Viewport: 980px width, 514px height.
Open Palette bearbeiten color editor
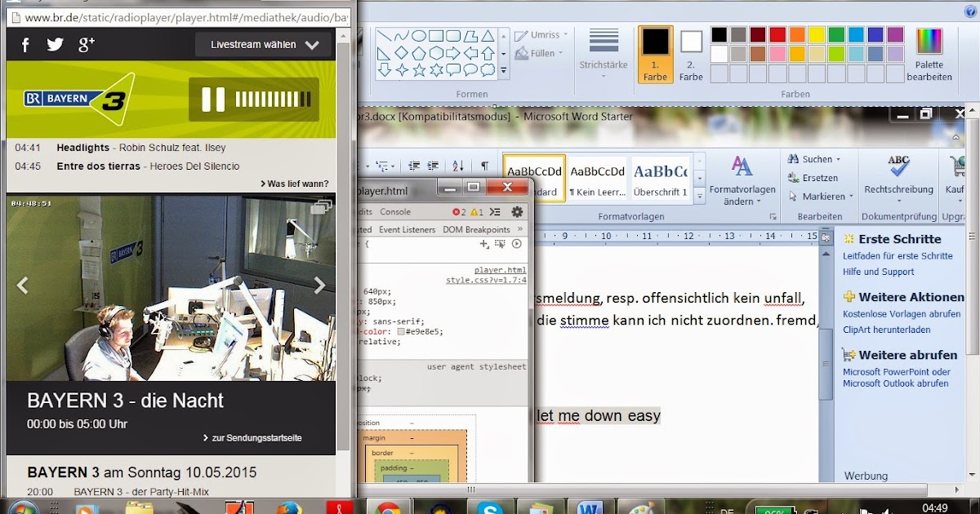coord(929,54)
